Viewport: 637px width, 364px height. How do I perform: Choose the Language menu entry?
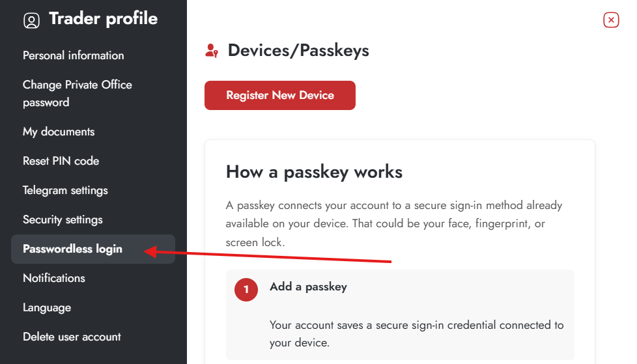(47, 307)
